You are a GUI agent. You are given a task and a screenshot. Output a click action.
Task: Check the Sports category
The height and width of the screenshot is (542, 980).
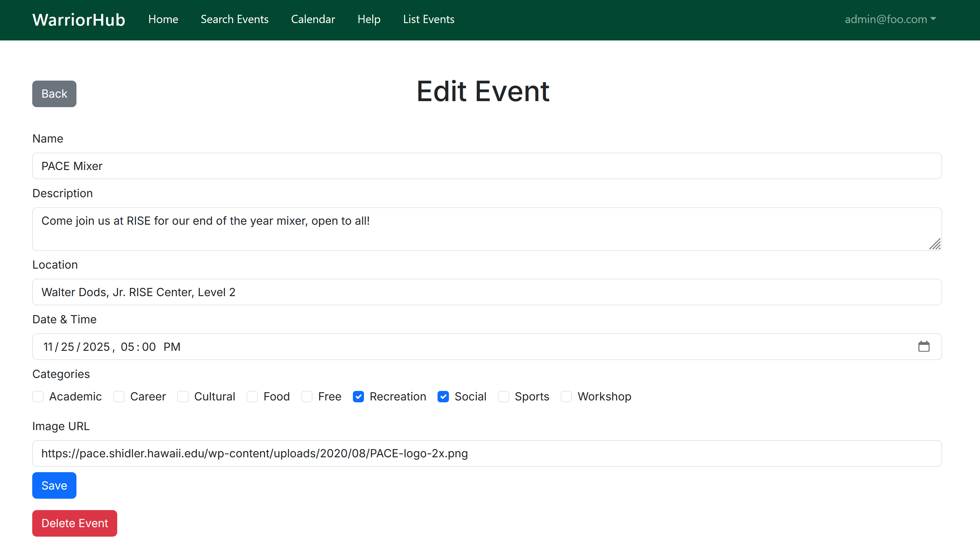tap(503, 397)
